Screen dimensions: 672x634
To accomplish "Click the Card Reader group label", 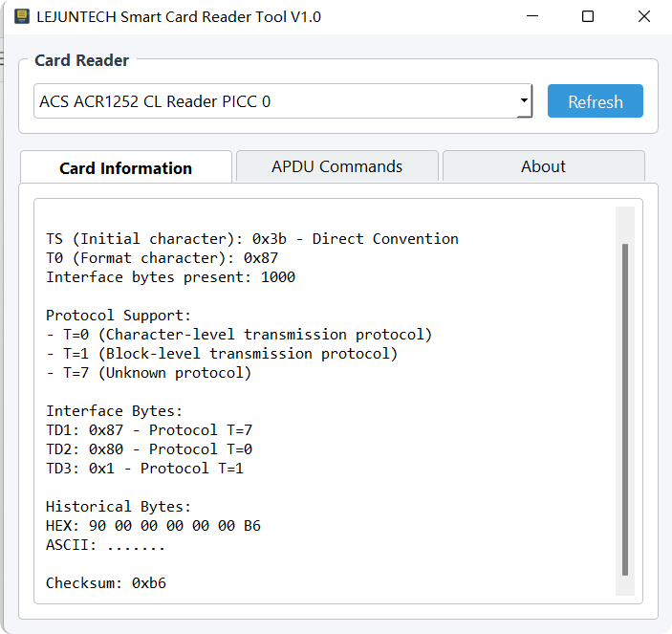I will pyautogui.click(x=81, y=60).
